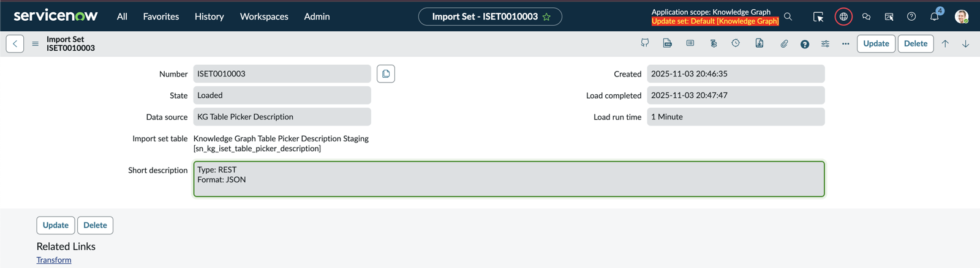Screen dimensions: 980x268
Task: Open the form context hamburger menu
Action: coord(35,43)
